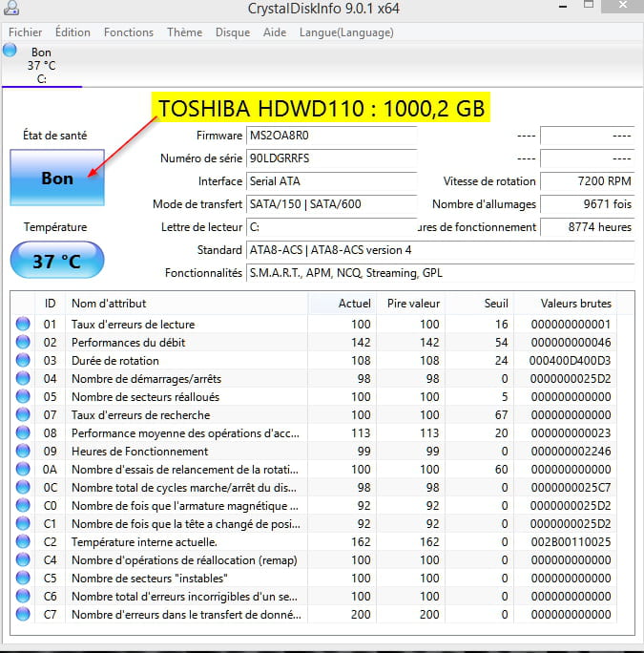Click the Firmware value field
The width and height of the screenshot is (644, 653).
331,136
